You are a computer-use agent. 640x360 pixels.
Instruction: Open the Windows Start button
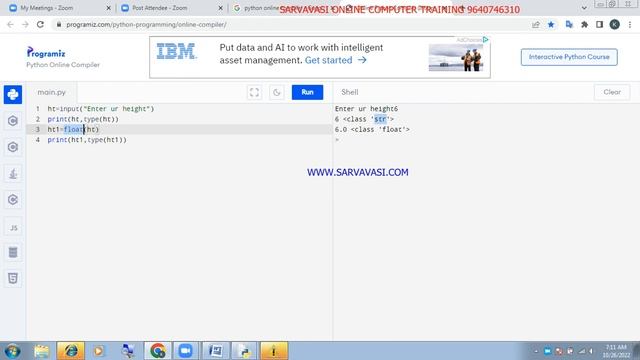tap(12, 351)
